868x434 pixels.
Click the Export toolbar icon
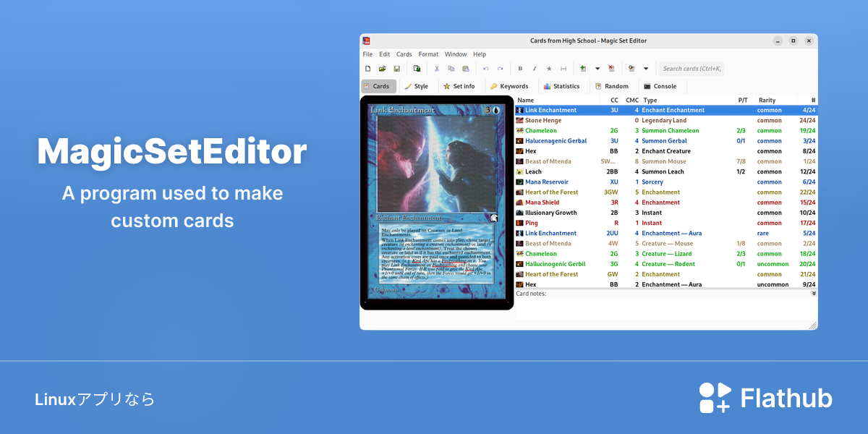[x=417, y=69]
